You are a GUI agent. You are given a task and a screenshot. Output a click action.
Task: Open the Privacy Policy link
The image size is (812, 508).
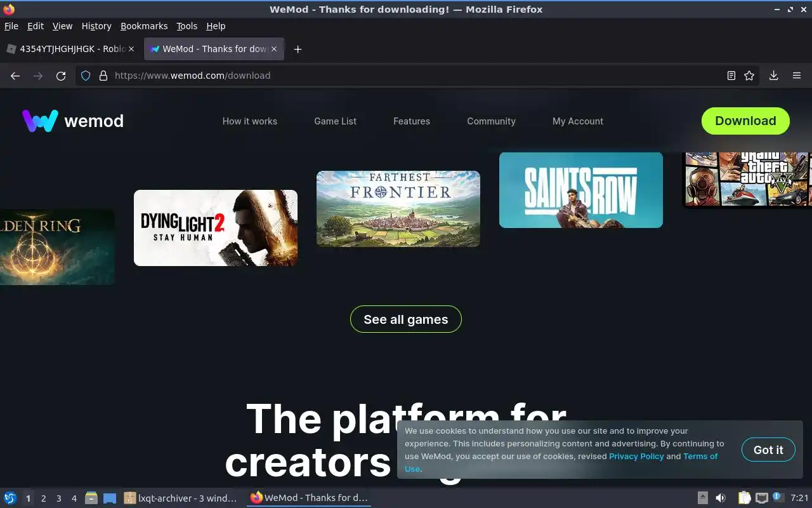point(636,456)
